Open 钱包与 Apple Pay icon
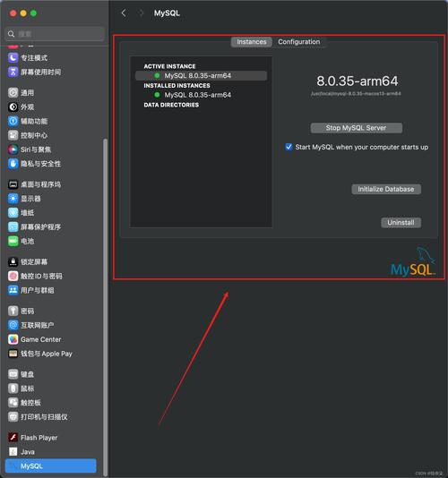This screenshot has width=448, height=478. (13, 354)
